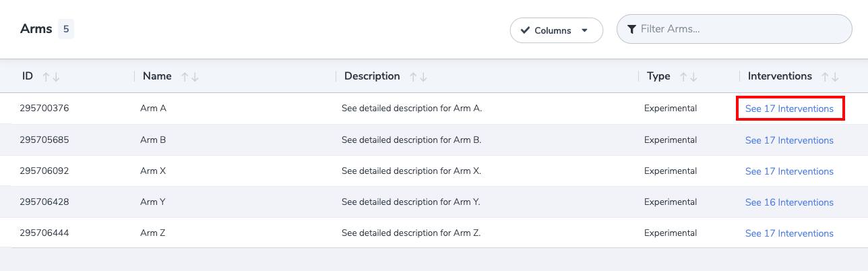Screen dimensions: 868x271
Task: Click the Columns checkmark icon
Action: click(x=525, y=30)
